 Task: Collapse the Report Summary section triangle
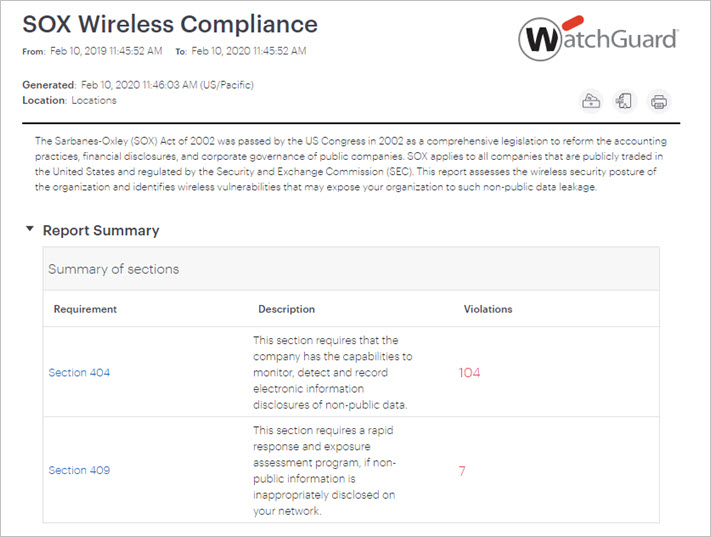click(29, 230)
